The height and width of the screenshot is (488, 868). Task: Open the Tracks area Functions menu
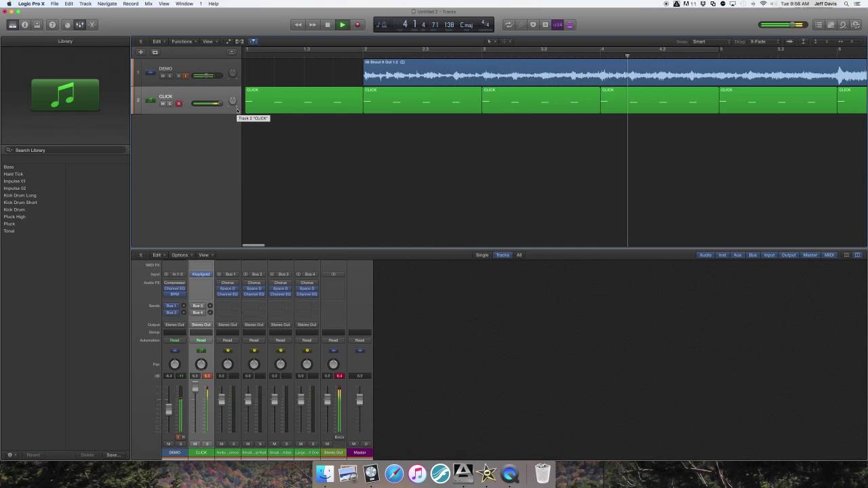point(182,41)
